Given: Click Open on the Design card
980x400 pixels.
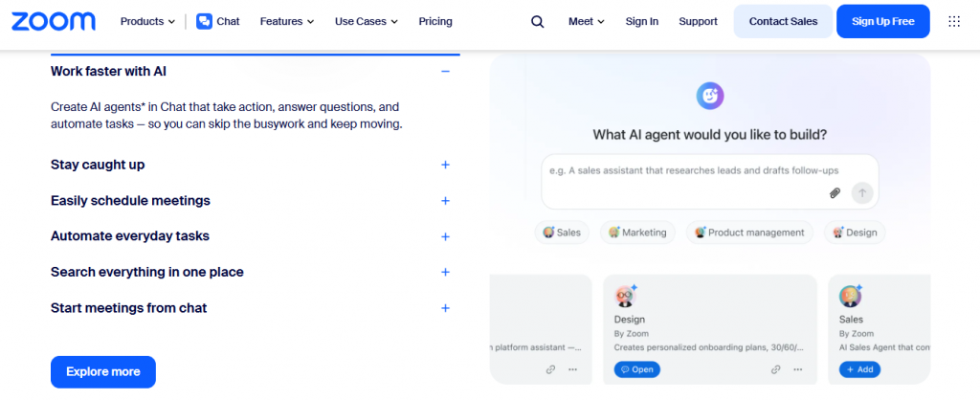Looking at the screenshot, I should click(x=636, y=369).
